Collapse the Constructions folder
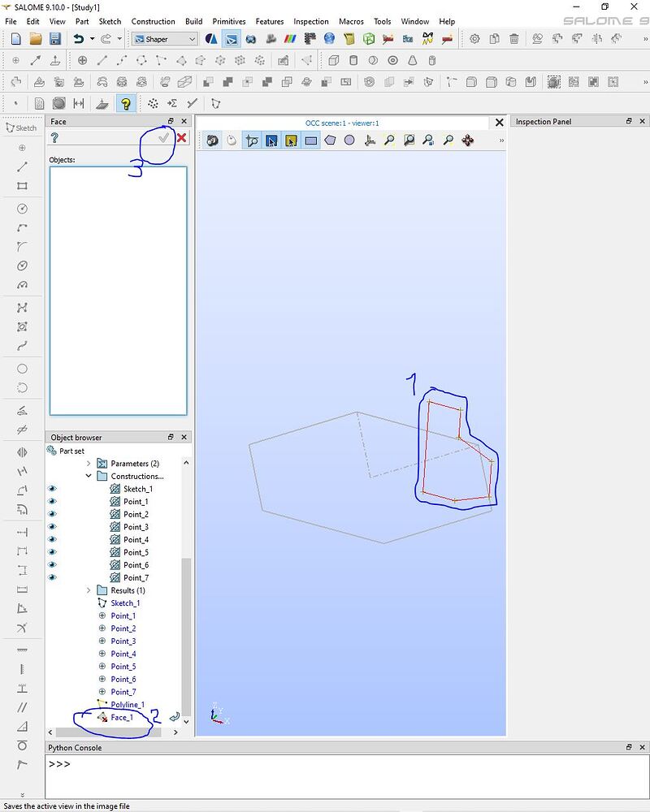The image size is (650, 812). click(88, 476)
